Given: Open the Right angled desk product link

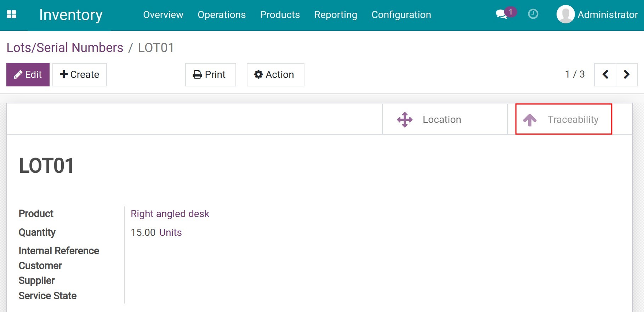Looking at the screenshot, I should click(170, 214).
